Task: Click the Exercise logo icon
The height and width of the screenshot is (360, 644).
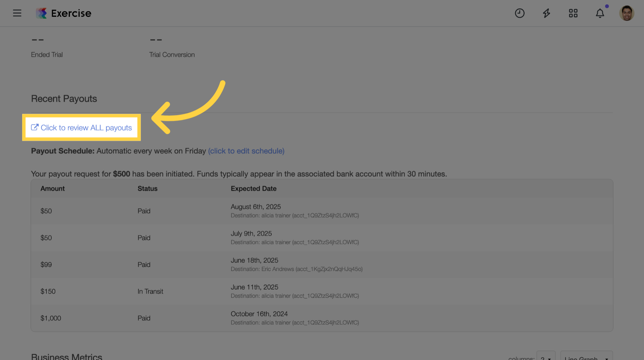Action: [42, 13]
